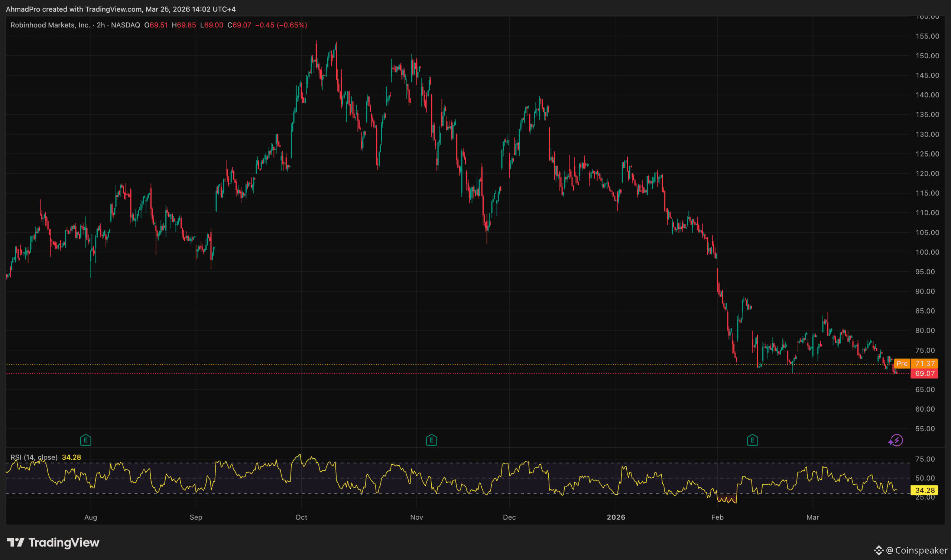Image resolution: width=951 pixels, height=560 pixels.
Task: Click the orange Pre label tag
Action: [x=902, y=363]
